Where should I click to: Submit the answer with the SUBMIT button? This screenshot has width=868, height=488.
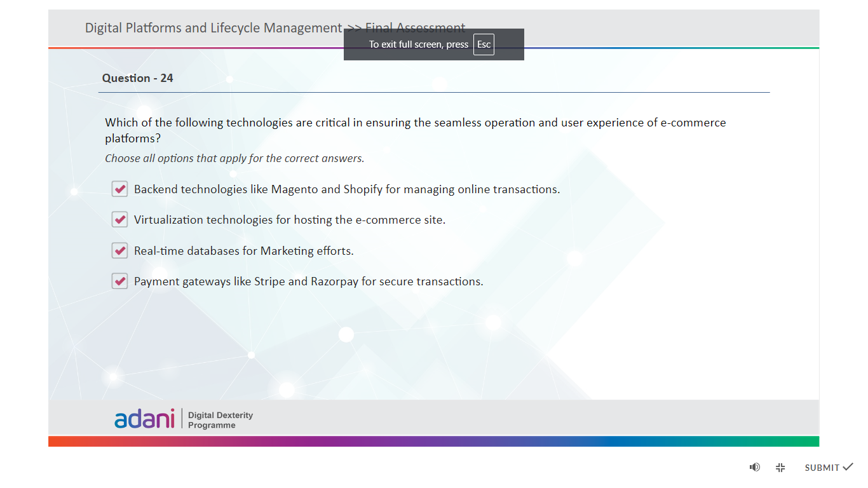tap(829, 467)
